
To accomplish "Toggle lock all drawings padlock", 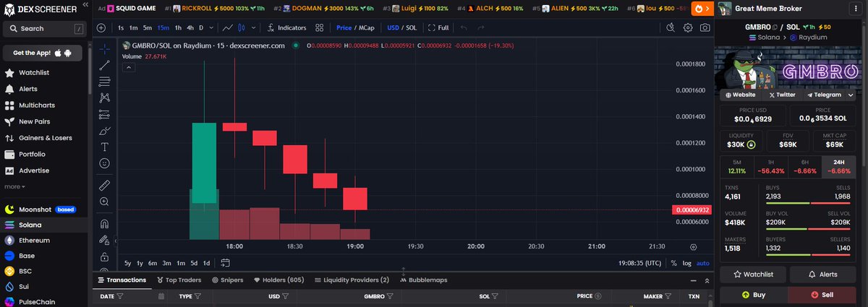I will 104,256.
